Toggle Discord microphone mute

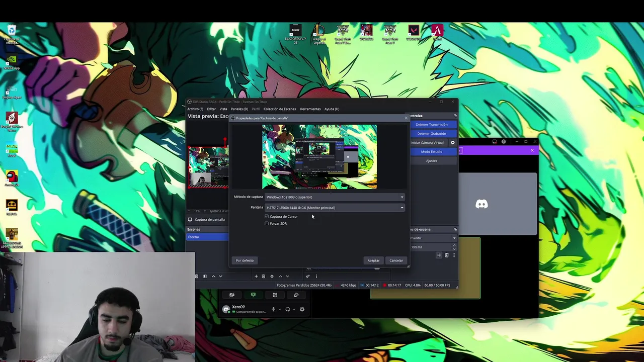click(273, 309)
